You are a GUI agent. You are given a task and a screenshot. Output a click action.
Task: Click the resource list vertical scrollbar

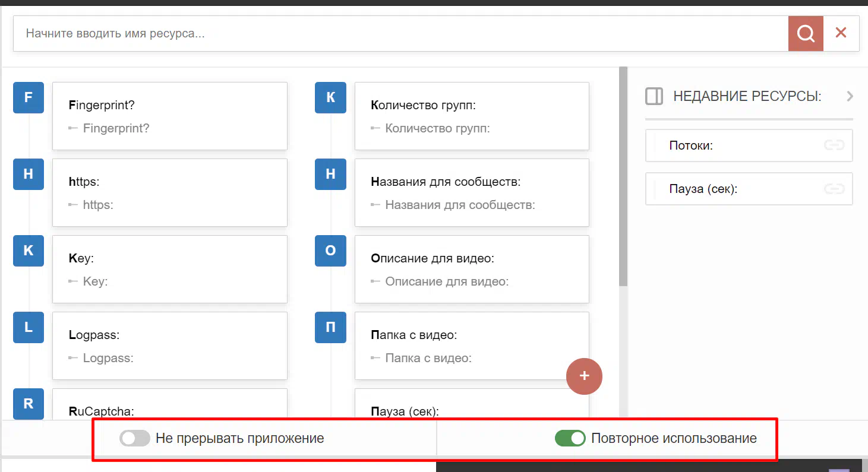pos(623,178)
